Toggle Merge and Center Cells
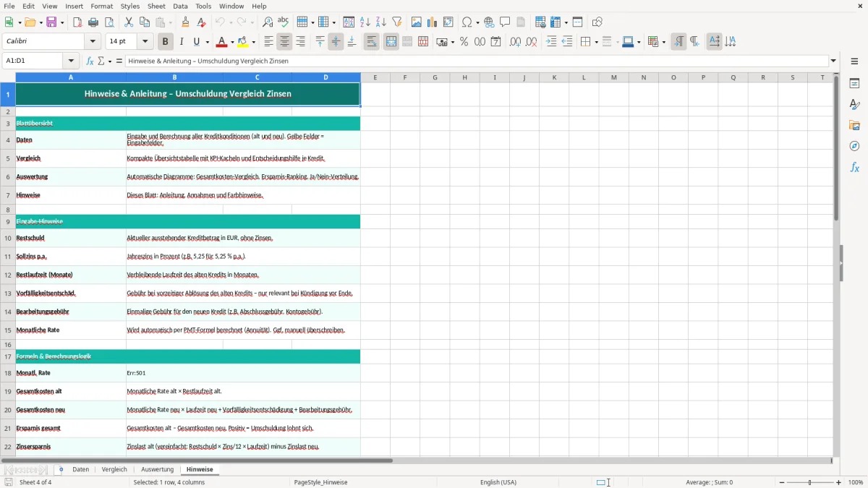The height and width of the screenshot is (488, 868). (391, 42)
